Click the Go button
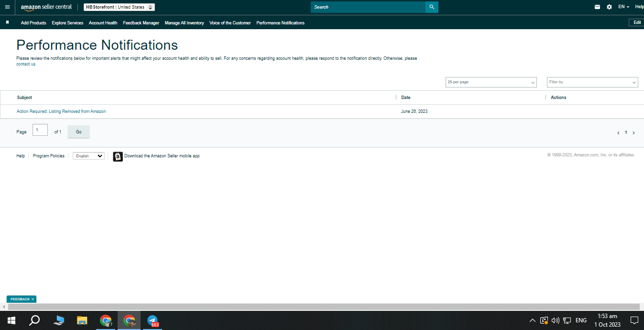 pyautogui.click(x=78, y=132)
